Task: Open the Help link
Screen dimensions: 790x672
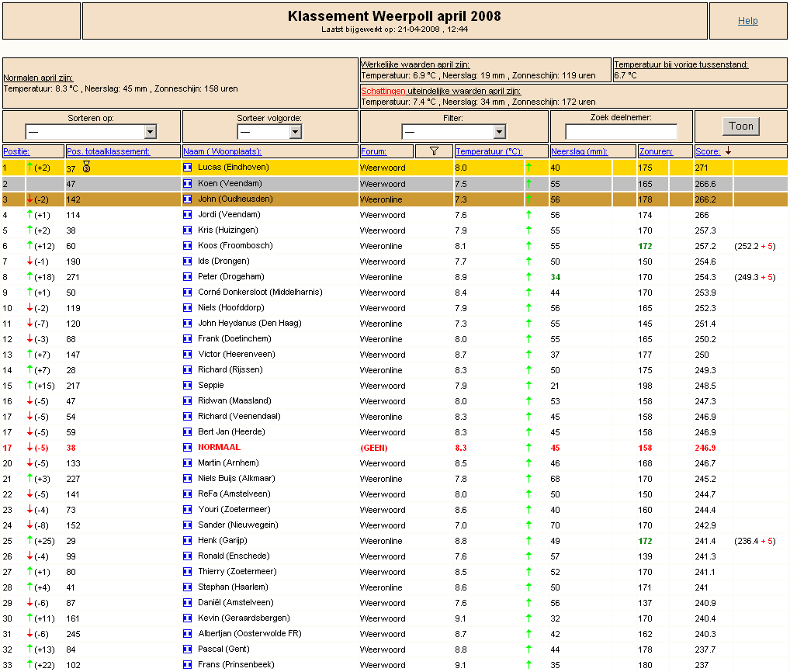Action: [x=747, y=21]
